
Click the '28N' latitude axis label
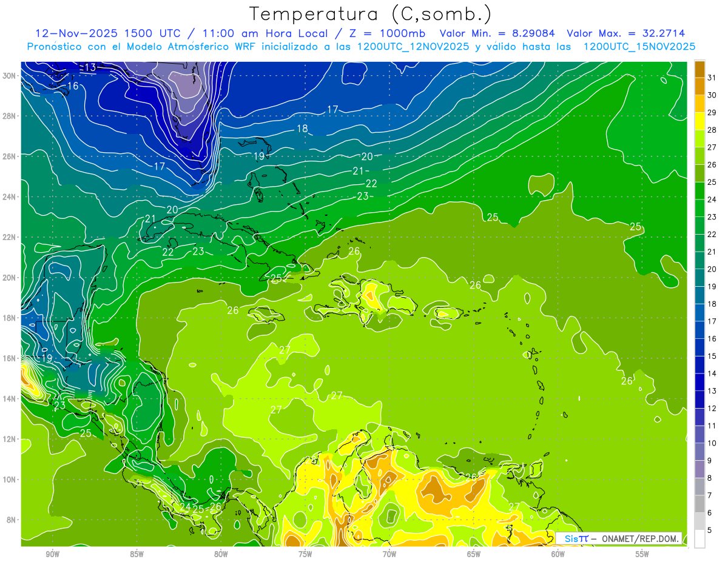click(10, 116)
